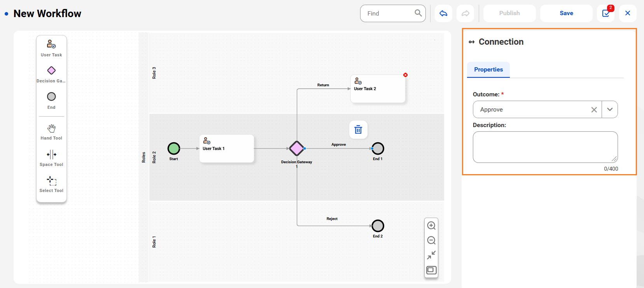The width and height of the screenshot is (644, 288).
Task: Select the End 2 event circle
Action: tap(378, 226)
